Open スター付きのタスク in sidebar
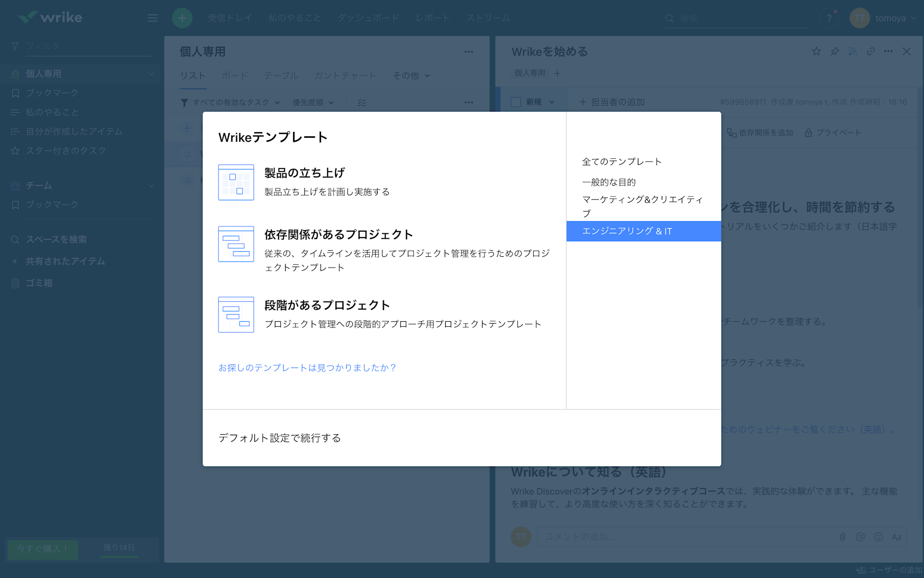Viewport: 924px width, 578px height. [x=65, y=150]
